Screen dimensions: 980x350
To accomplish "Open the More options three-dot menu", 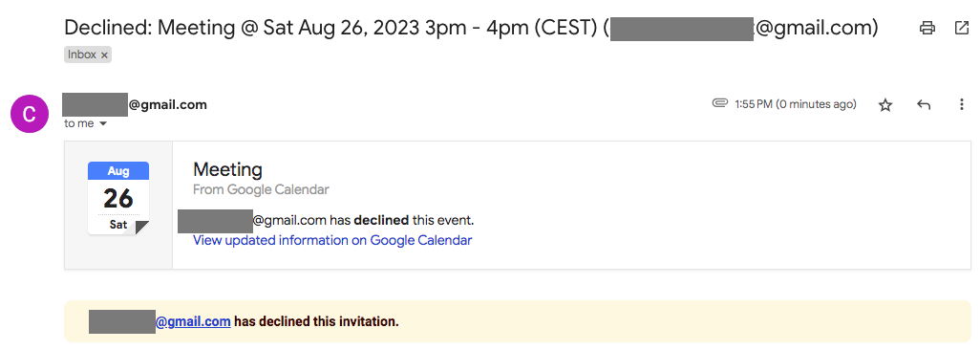I will 962,105.
